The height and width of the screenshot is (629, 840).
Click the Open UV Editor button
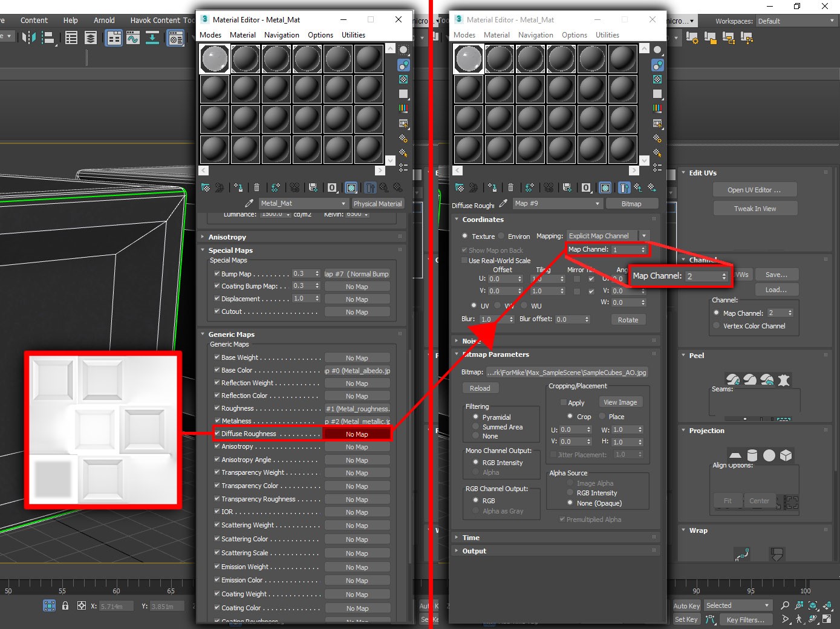[x=755, y=189]
